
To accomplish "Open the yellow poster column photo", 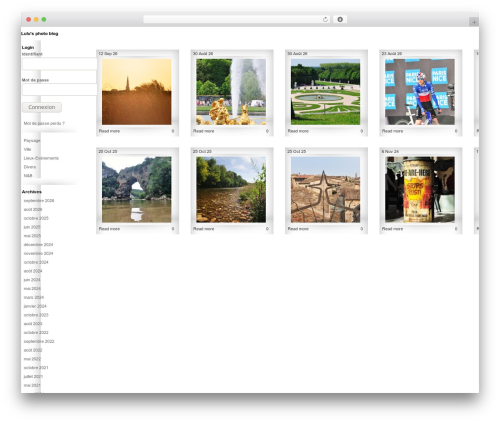I will [x=420, y=189].
